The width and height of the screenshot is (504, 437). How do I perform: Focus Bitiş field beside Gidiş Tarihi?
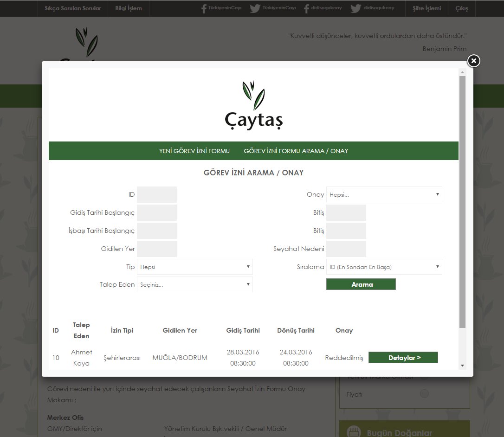(346, 213)
